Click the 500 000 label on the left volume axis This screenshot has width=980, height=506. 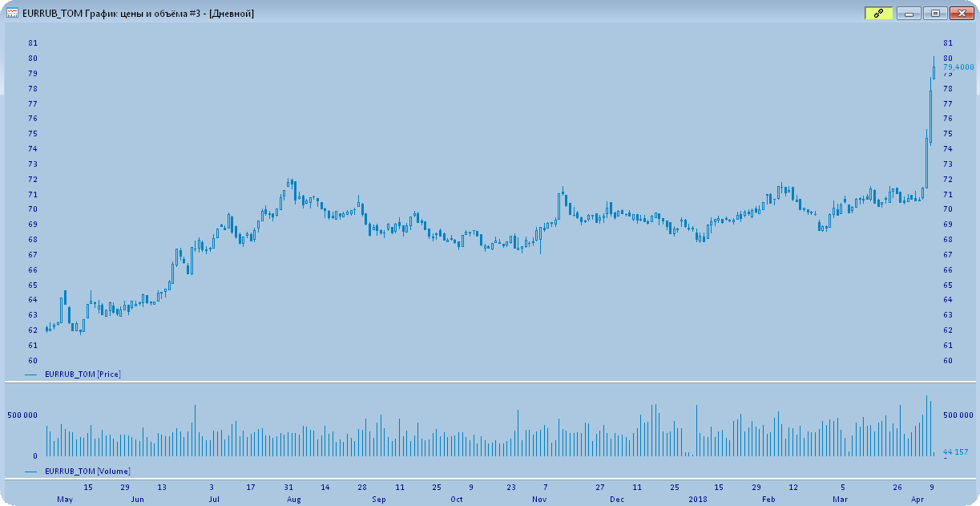pyautogui.click(x=21, y=415)
